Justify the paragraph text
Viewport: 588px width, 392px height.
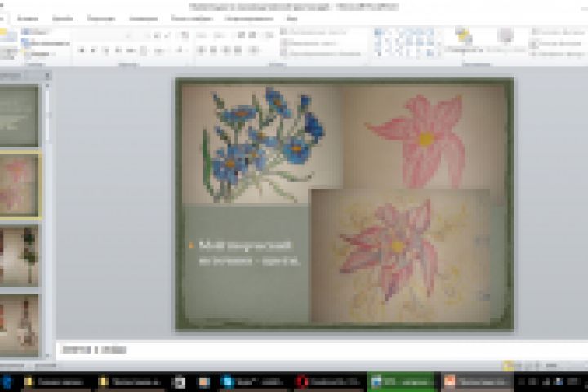[238, 50]
